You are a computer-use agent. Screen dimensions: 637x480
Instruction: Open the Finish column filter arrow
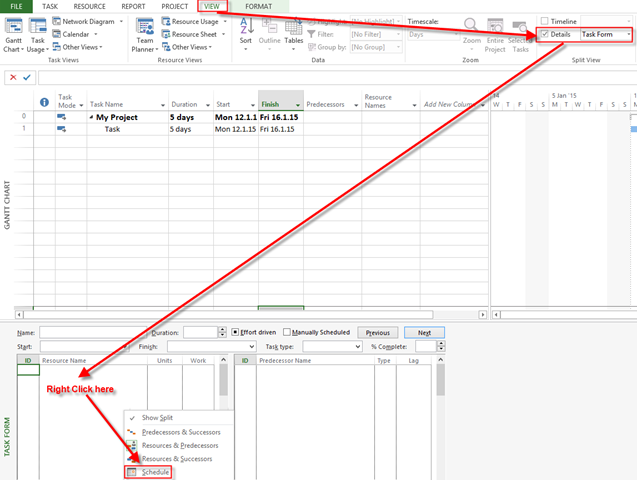[x=297, y=105]
